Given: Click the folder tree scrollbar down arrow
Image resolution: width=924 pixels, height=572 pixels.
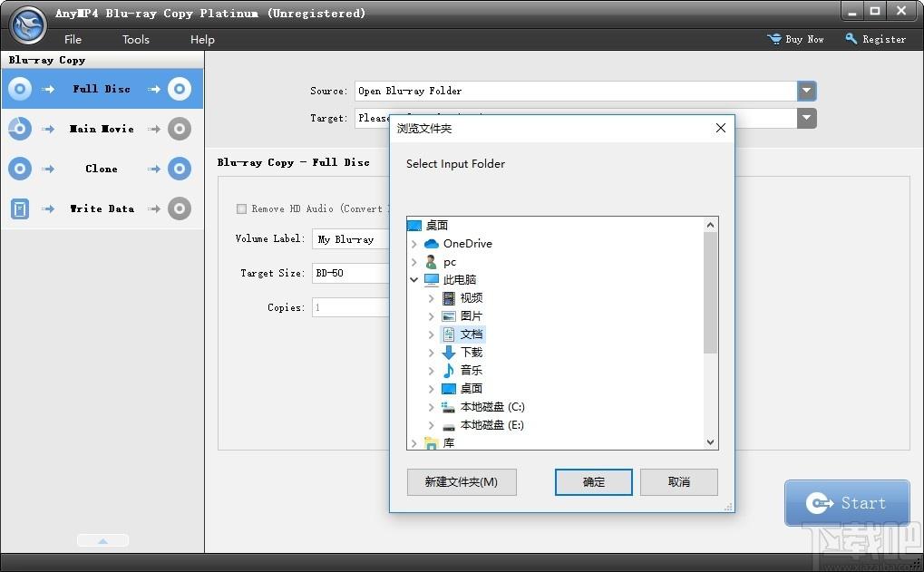Looking at the screenshot, I should click(x=710, y=442).
